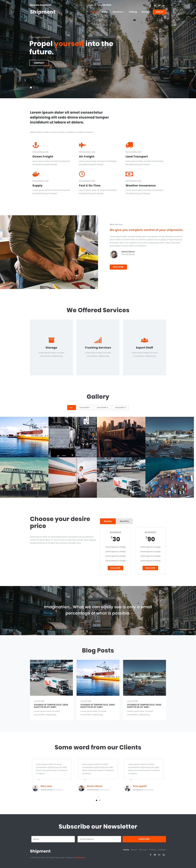Switch pricing to Monthly
The image size is (196, 868).
(x=124, y=521)
